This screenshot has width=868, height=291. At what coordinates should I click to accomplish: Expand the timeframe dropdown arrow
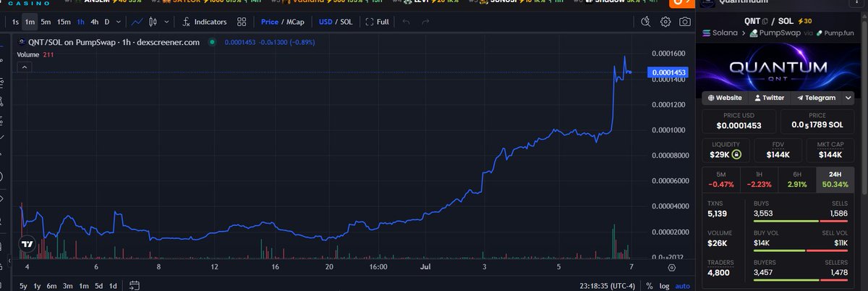pos(119,22)
